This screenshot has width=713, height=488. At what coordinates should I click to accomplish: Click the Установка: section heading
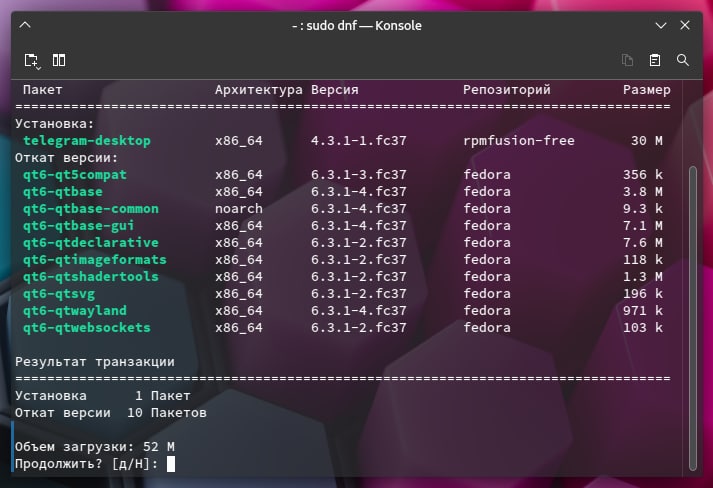coord(55,124)
